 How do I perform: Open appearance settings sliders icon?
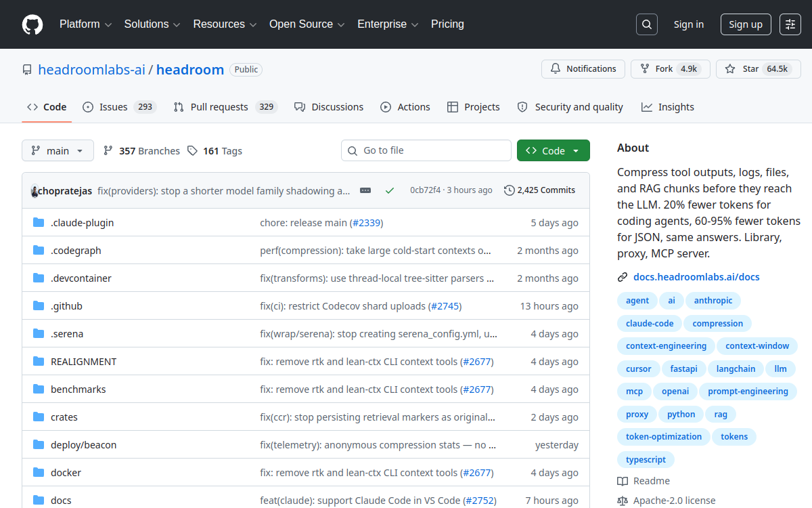pyautogui.click(x=790, y=24)
